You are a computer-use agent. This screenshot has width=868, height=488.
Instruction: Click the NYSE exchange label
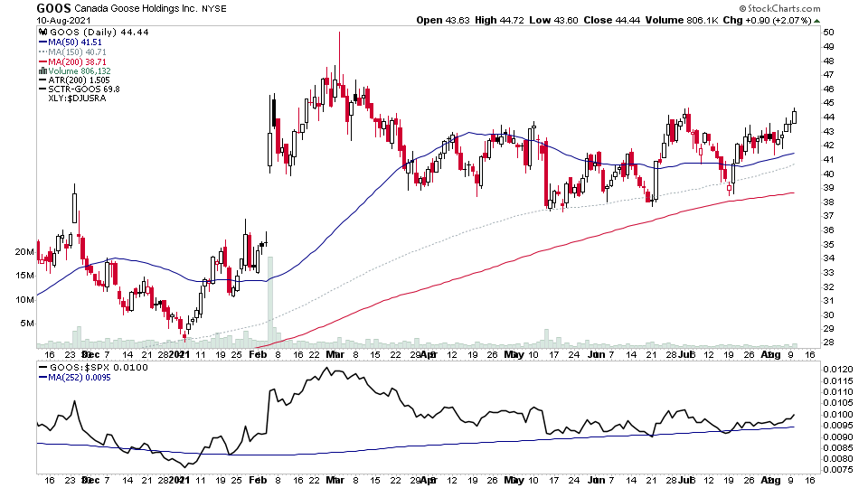coord(213,9)
